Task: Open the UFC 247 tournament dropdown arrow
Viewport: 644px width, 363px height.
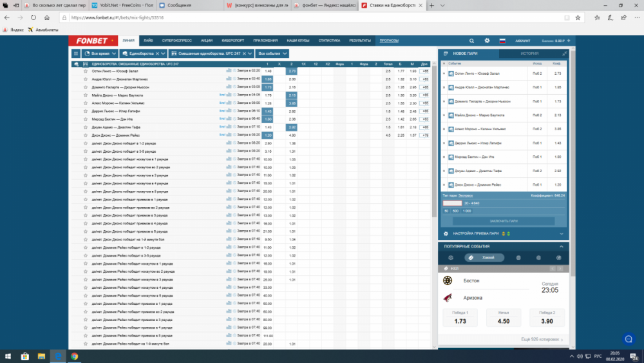Action: point(250,54)
